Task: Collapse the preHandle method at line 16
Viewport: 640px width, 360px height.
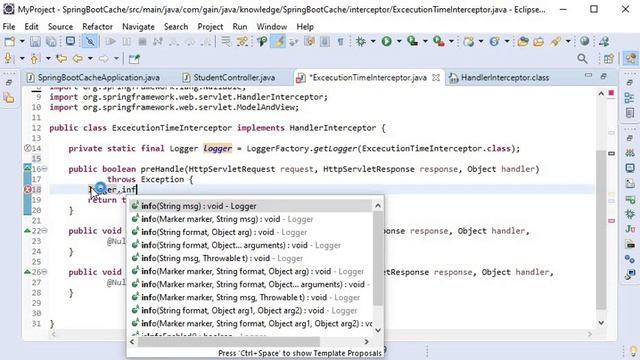Action: coord(44,169)
